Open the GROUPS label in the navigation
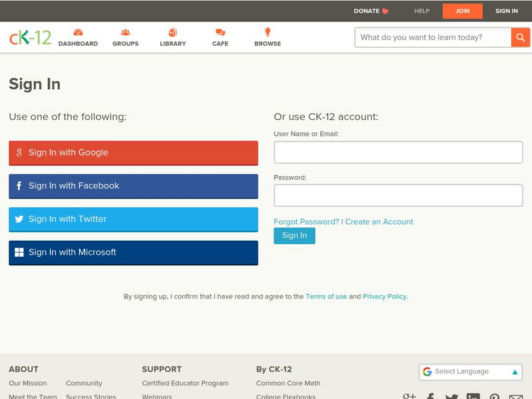This screenshot has height=399, width=532. (126, 44)
